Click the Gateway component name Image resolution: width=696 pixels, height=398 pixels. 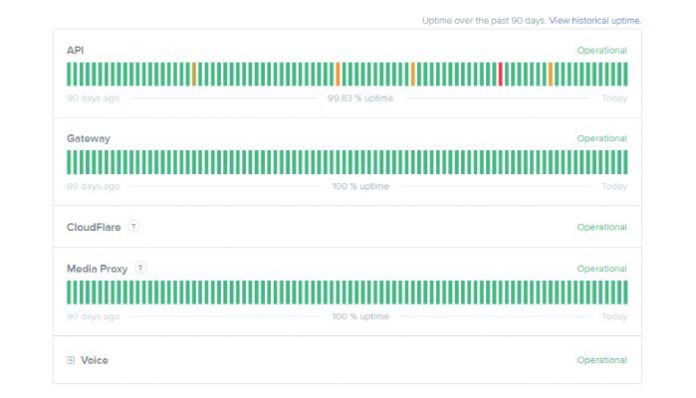(x=88, y=138)
